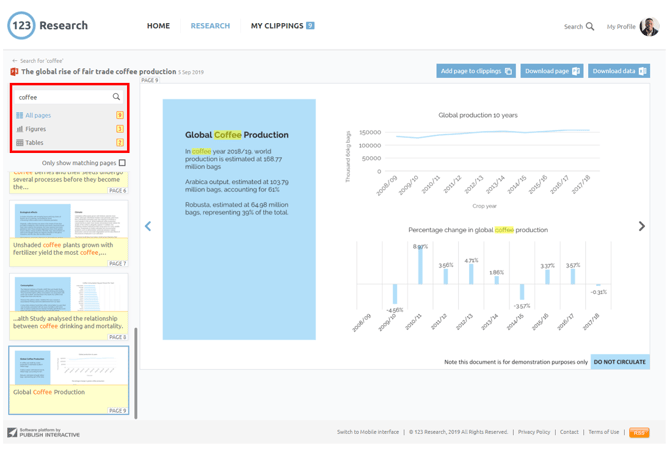
Task: Select the All pages filter
Action: (38, 115)
